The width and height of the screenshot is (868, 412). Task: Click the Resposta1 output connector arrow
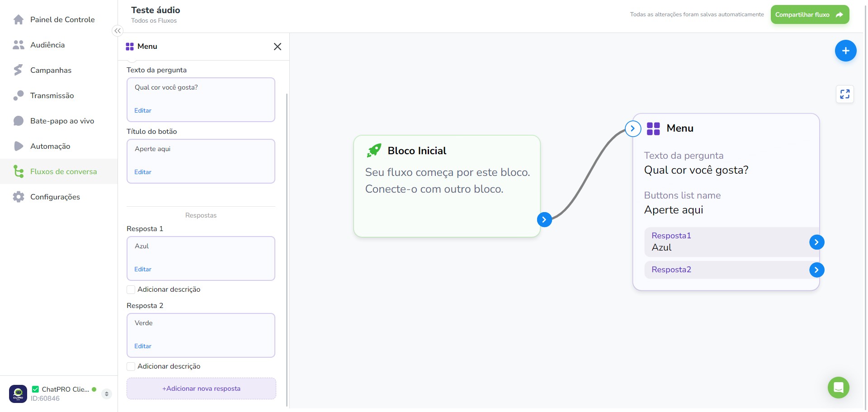click(816, 242)
